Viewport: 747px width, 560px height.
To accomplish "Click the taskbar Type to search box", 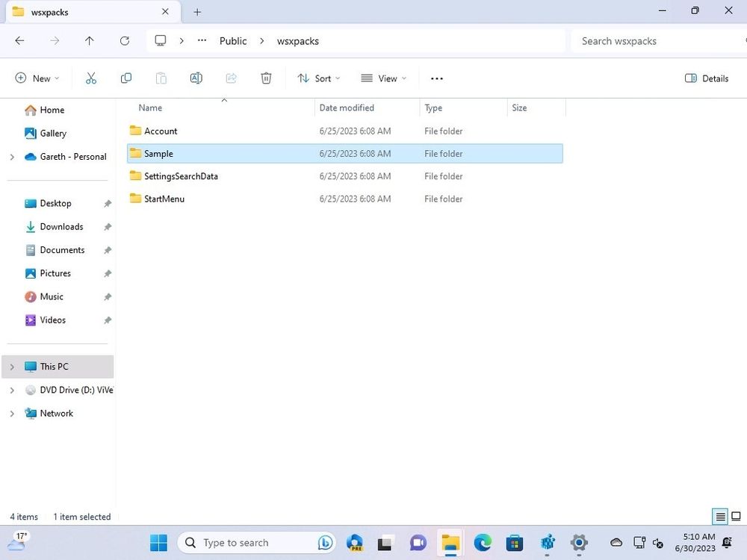I will [256, 543].
